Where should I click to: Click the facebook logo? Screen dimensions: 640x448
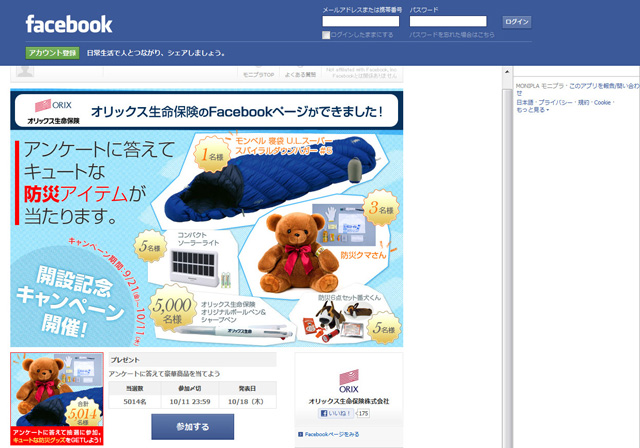pyautogui.click(x=69, y=24)
